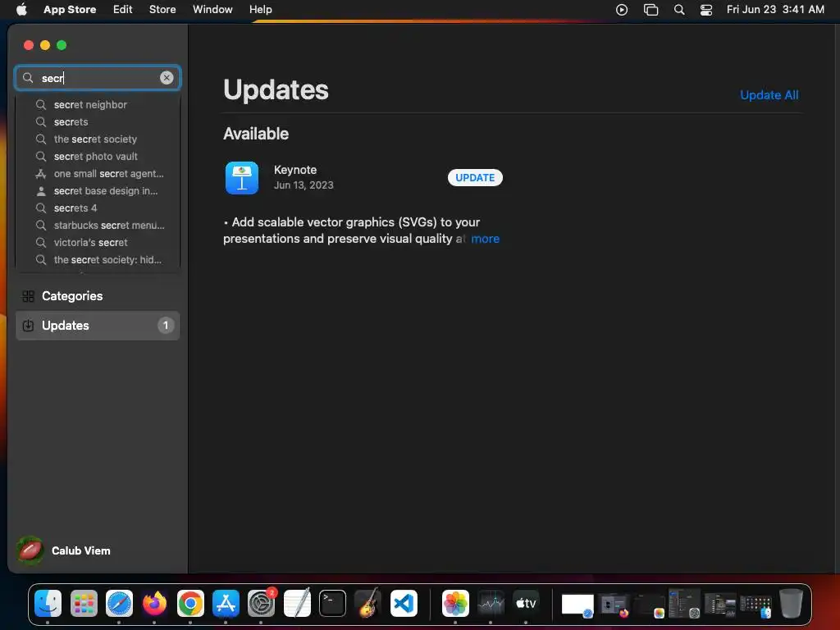Image resolution: width=840 pixels, height=630 pixels.
Task: Open the Apple menu
Action: pyautogui.click(x=21, y=9)
